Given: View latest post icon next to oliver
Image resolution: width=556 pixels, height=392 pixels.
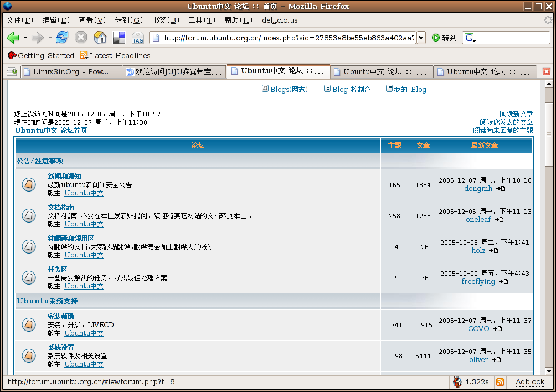Looking at the screenshot, I should click(496, 360).
